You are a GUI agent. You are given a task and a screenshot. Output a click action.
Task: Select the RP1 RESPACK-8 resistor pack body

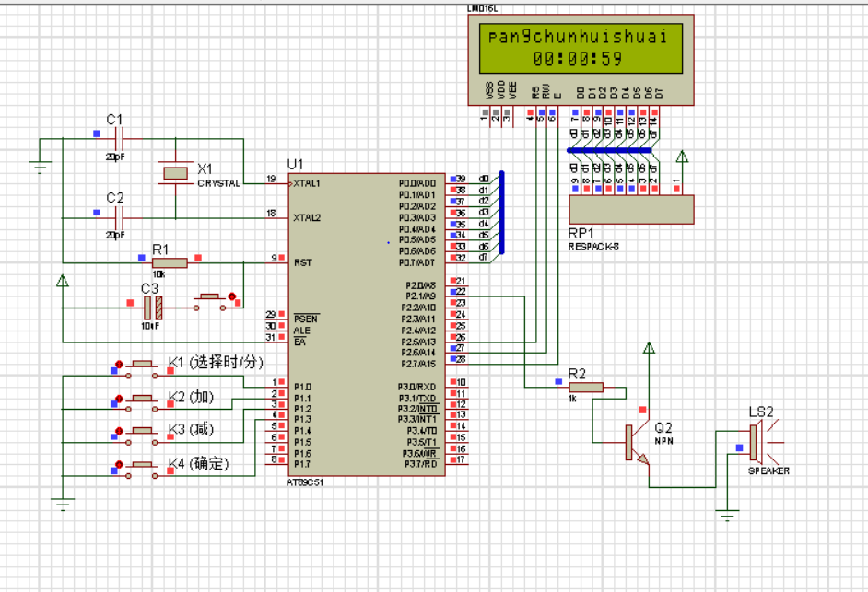(x=631, y=209)
